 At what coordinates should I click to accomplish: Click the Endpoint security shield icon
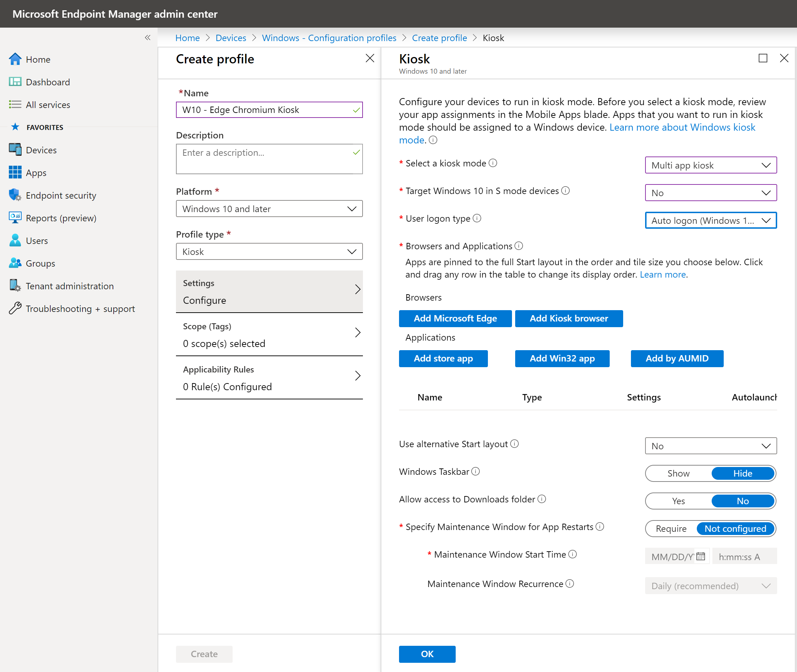click(x=15, y=195)
